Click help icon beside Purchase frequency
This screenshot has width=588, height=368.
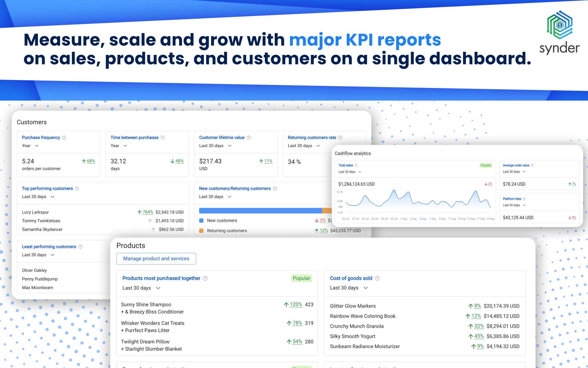pos(64,138)
